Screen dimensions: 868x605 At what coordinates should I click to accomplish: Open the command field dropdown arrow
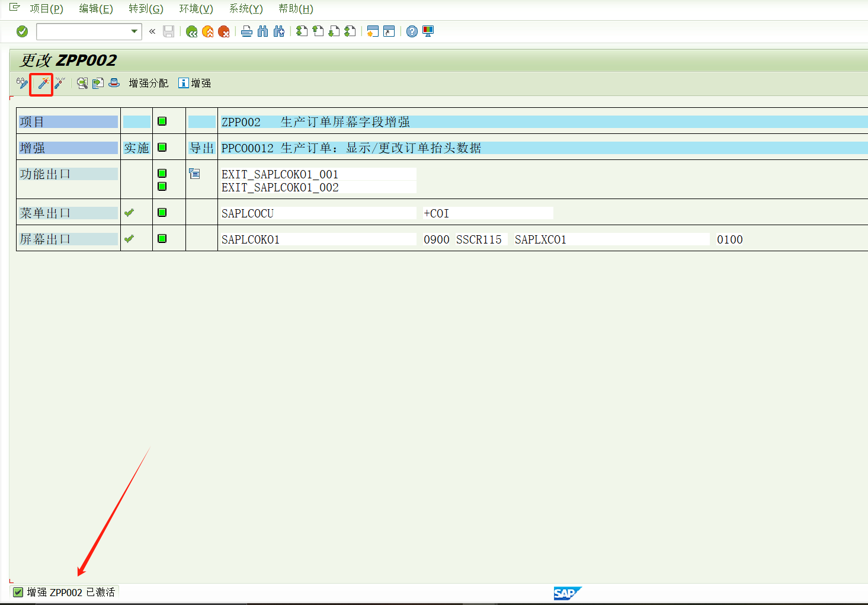point(134,31)
